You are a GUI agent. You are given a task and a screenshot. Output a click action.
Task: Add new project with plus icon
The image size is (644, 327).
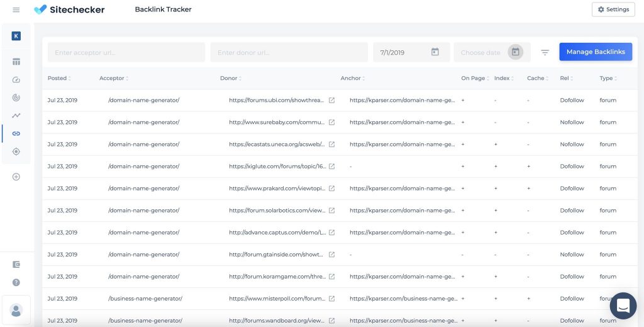tap(16, 177)
